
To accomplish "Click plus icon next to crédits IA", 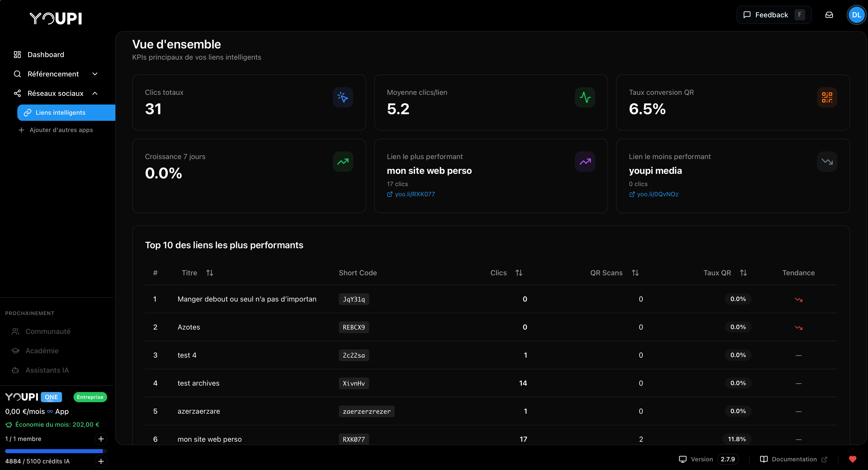I will pos(101,461).
